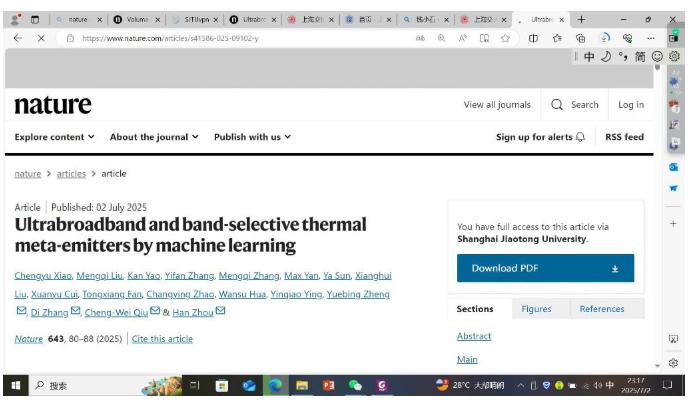The width and height of the screenshot is (698, 408).
Task: Open the sidebar settings gear at the bottom
Action: coord(674,363)
